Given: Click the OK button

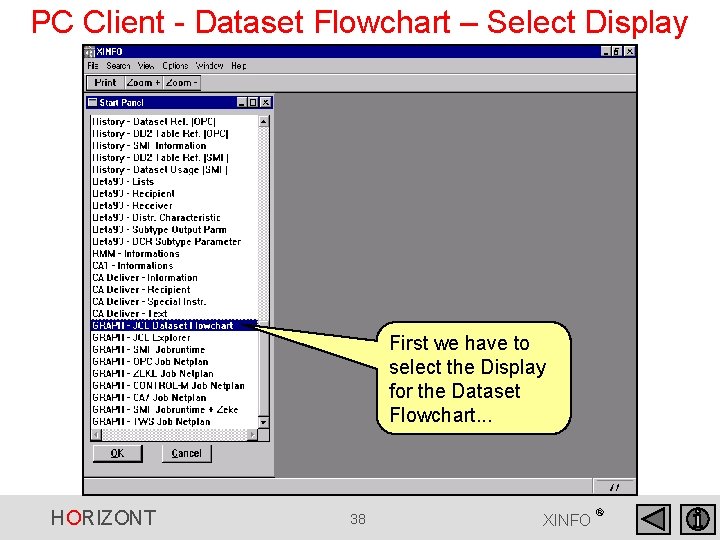Looking at the screenshot, I should (x=118, y=453).
